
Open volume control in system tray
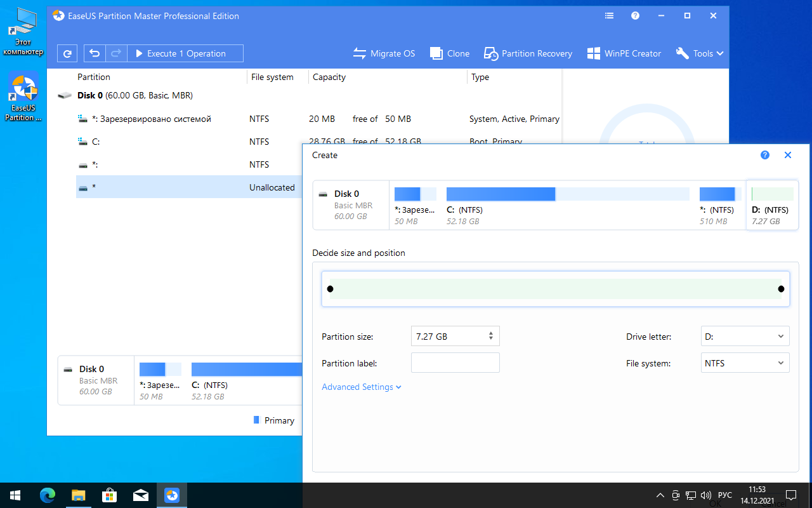pyautogui.click(x=706, y=495)
